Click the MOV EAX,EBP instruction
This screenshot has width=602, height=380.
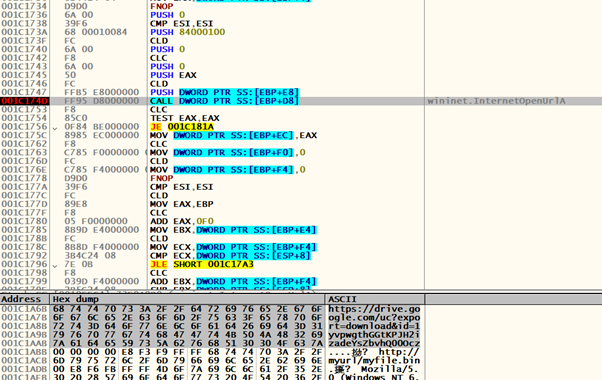(x=182, y=204)
